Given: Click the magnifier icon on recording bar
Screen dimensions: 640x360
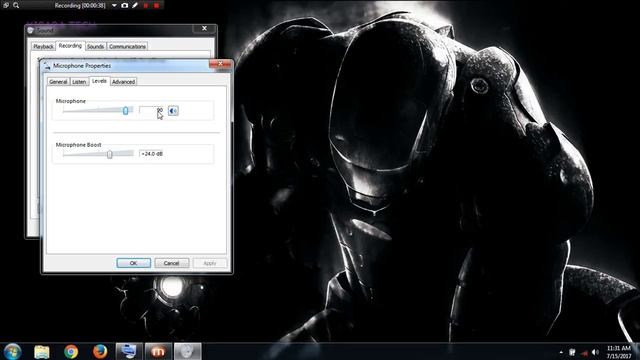Looking at the screenshot, I should [x=16, y=5].
